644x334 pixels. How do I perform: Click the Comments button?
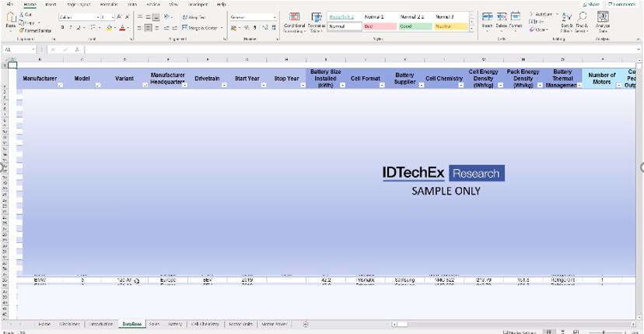pyautogui.click(x=621, y=4)
